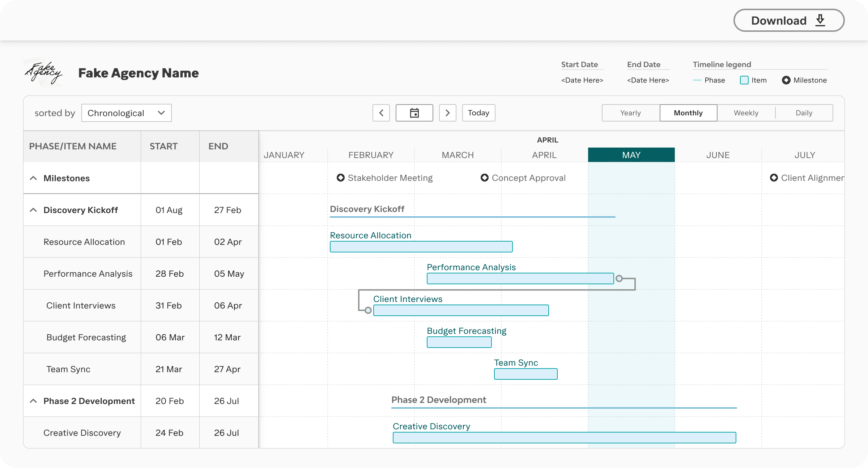Click the download arrow icon
The width and height of the screenshot is (868, 468).
[x=820, y=20]
